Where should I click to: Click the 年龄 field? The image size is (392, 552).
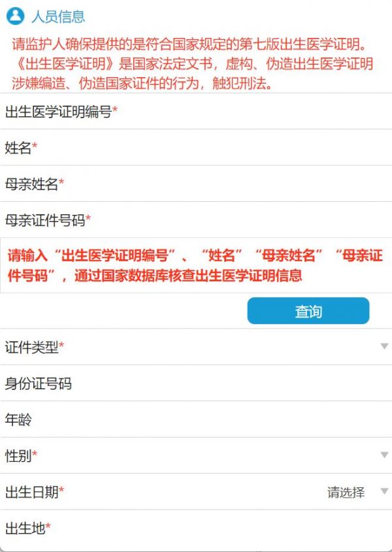pos(196,419)
